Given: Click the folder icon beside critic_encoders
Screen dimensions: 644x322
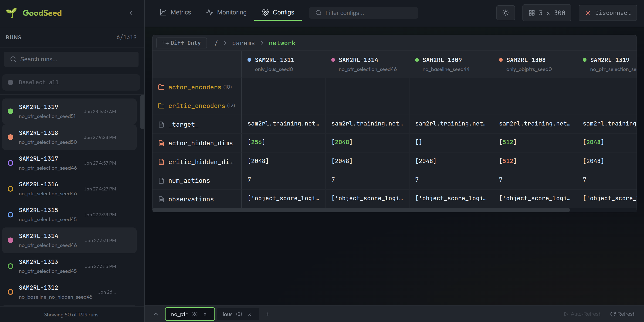Looking at the screenshot, I should coord(161,105).
